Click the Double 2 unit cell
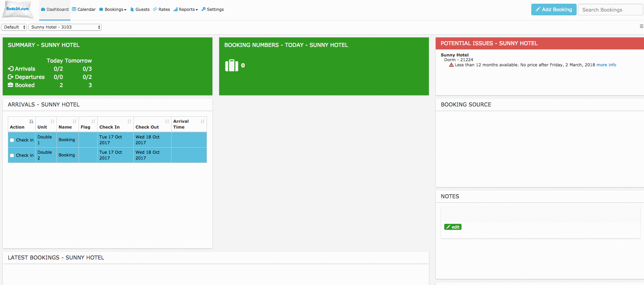Viewport: 644px width, 285px height. (x=46, y=155)
